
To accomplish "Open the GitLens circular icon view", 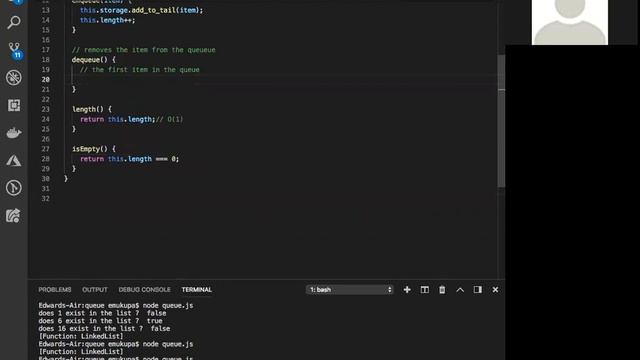I will point(14,188).
